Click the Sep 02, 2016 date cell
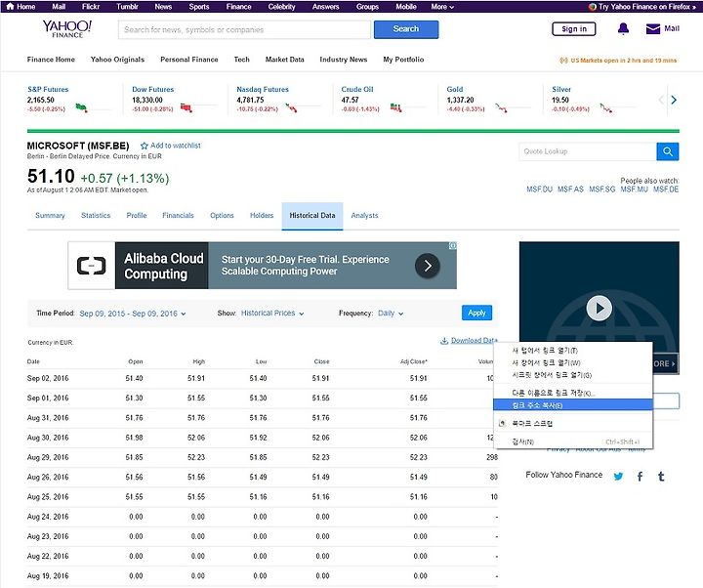 pos(48,378)
